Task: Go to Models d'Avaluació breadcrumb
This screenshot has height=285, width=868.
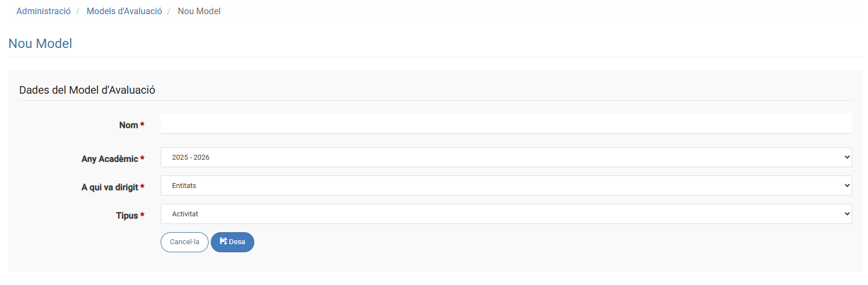Action: point(124,11)
